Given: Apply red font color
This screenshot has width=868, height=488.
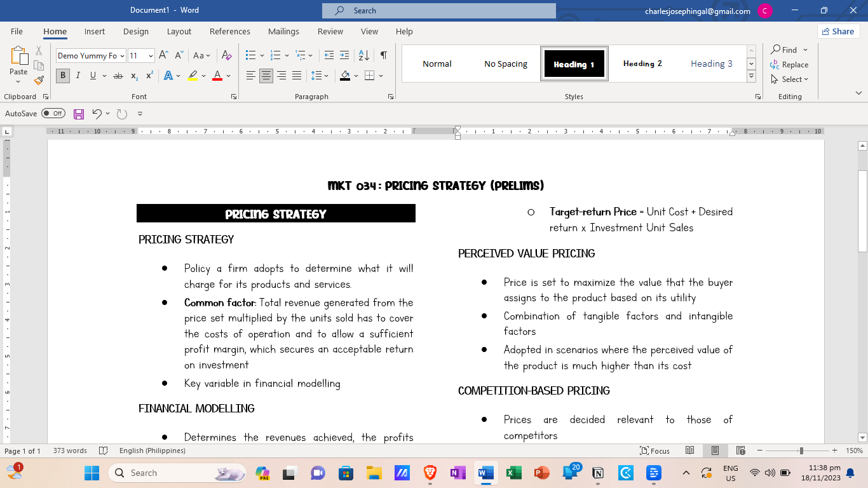Looking at the screenshot, I should (217, 76).
